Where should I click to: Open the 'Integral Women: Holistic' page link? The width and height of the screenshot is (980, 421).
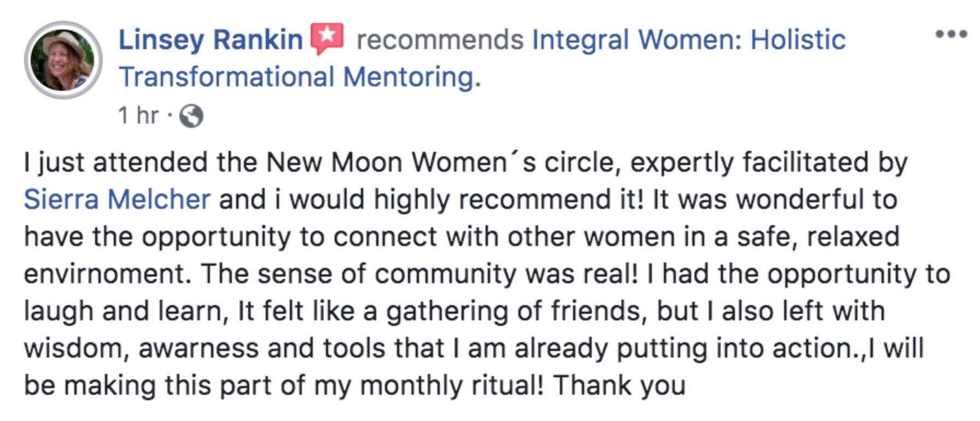click(x=689, y=40)
